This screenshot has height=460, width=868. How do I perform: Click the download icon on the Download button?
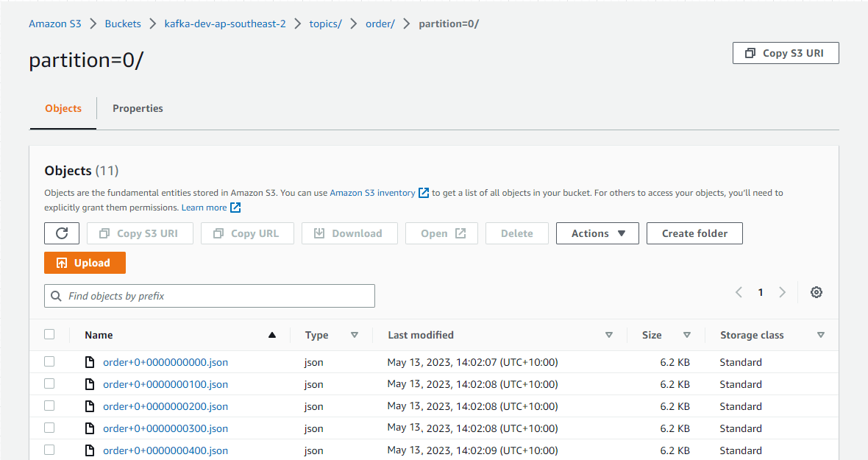(x=319, y=233)
